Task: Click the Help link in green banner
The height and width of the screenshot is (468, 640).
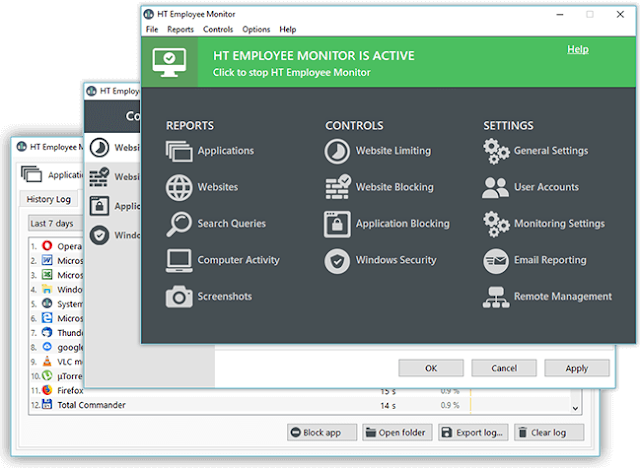Action: tap(578, 49)
